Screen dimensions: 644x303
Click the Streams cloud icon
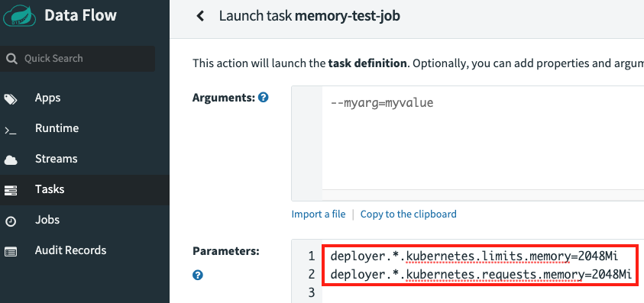click(11, 160)
